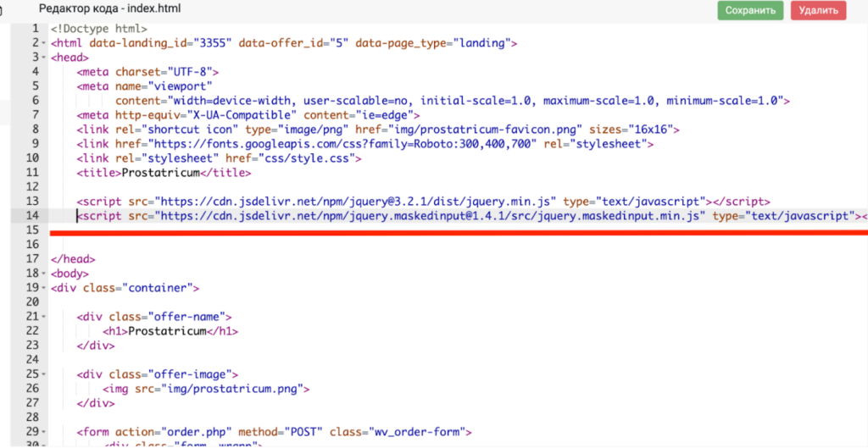Click the green Сохранить button
This screenshot has width=868, height=448.
750,11
